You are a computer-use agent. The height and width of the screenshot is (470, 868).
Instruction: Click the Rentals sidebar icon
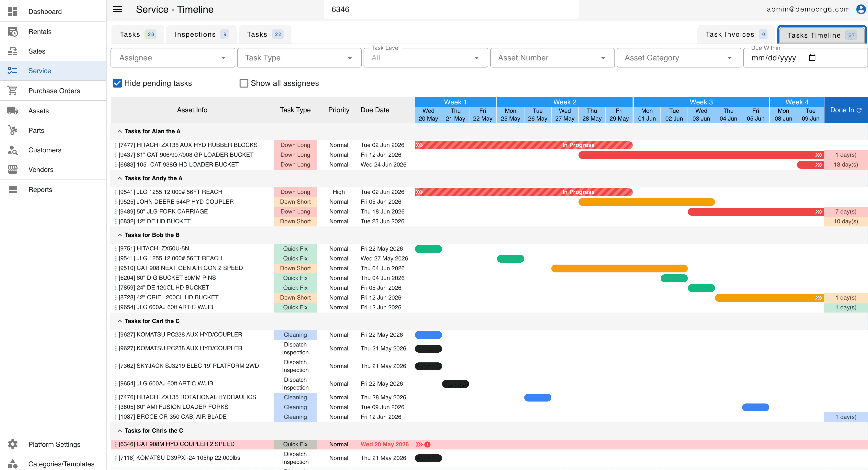13,32
